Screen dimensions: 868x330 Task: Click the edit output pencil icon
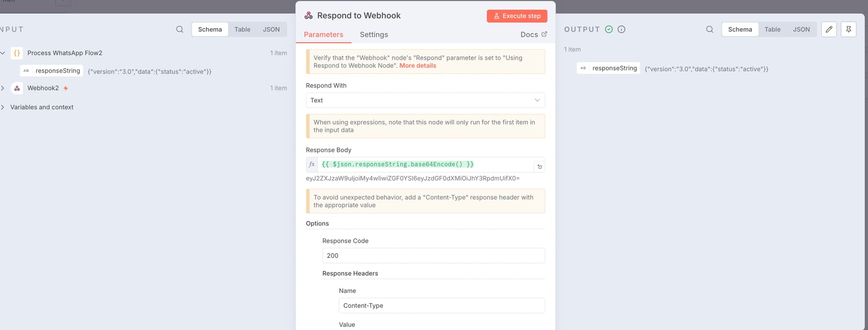click(x=829, y=29)
